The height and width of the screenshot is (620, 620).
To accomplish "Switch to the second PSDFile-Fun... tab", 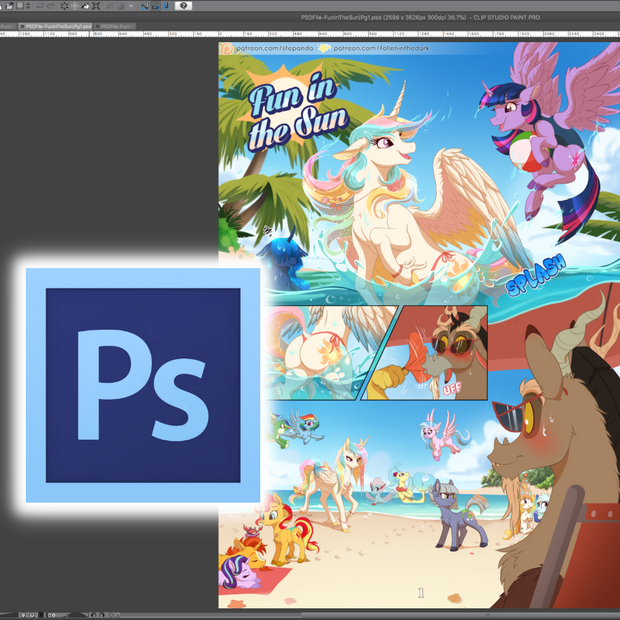I will 117,26.
